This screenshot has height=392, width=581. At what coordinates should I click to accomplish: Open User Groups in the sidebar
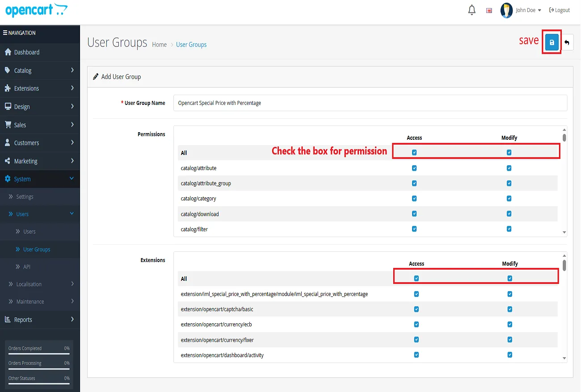pyautogui.click(x=37, y=250)
